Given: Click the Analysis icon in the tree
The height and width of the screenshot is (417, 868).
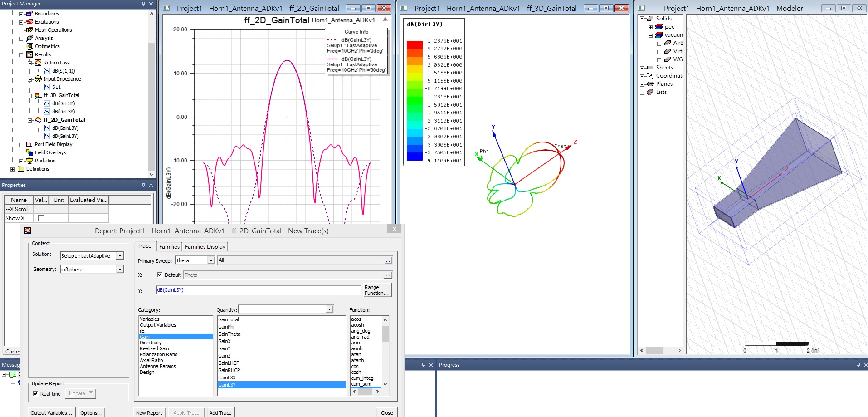Looking at the screenshot, I should [x=29, y=38].
